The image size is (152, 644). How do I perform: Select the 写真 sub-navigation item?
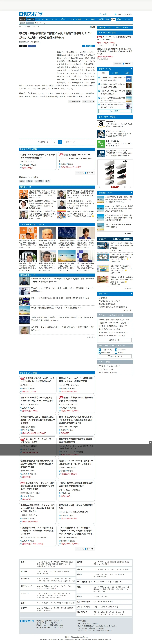tap(37, 23)
